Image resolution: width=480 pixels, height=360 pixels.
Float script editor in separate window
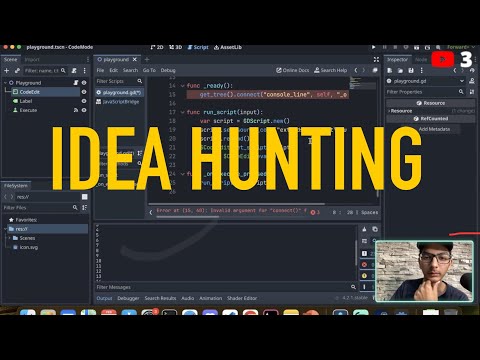coord(375,70)
